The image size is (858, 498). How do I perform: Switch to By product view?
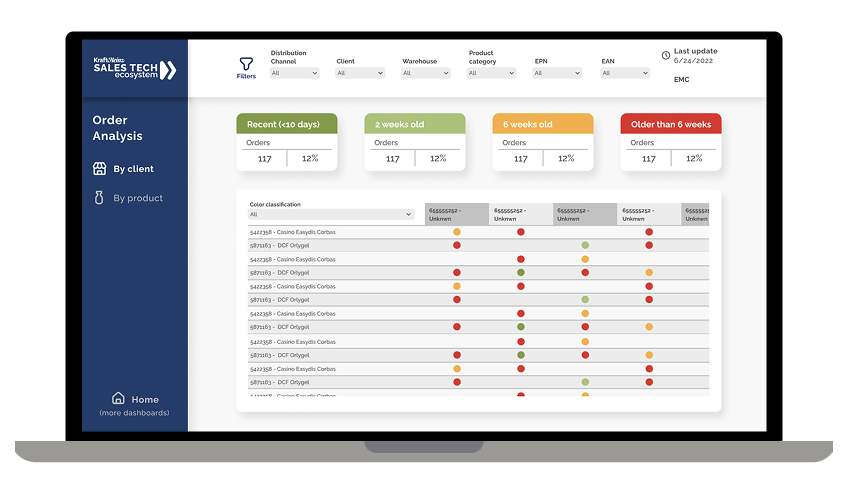(138, 198)
